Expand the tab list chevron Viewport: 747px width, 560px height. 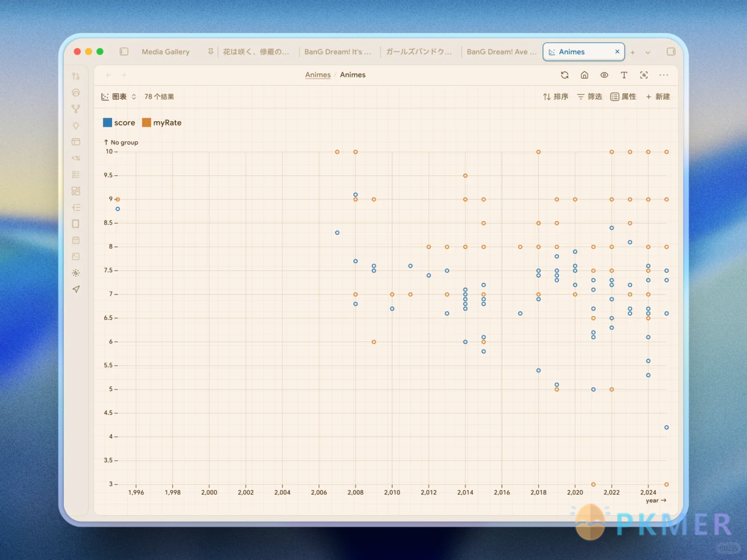[x=648, y=52]
